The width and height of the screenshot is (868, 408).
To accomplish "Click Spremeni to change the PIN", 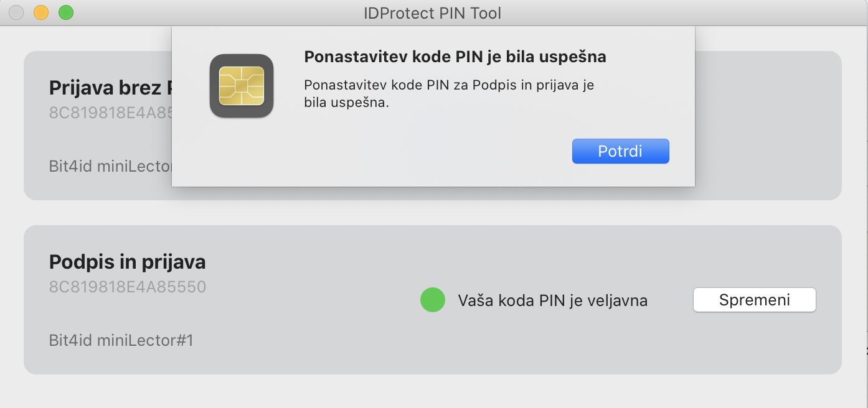I will click(754, 300).
